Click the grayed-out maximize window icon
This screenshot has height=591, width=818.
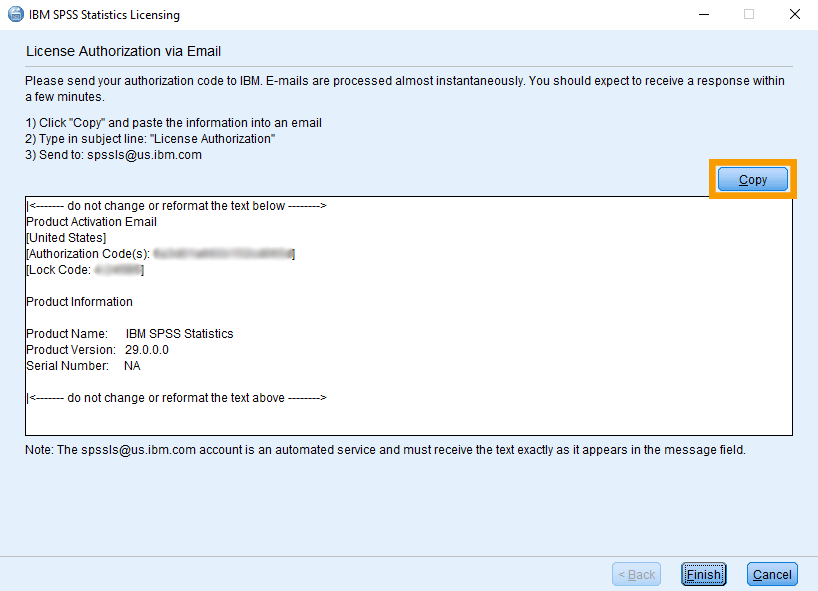click(x=749, y=14)
